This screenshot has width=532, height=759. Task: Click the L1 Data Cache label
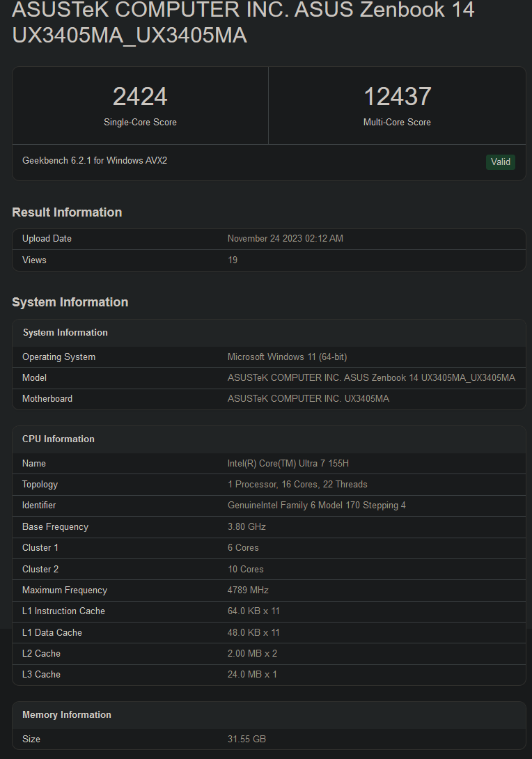tap(52, 632)
